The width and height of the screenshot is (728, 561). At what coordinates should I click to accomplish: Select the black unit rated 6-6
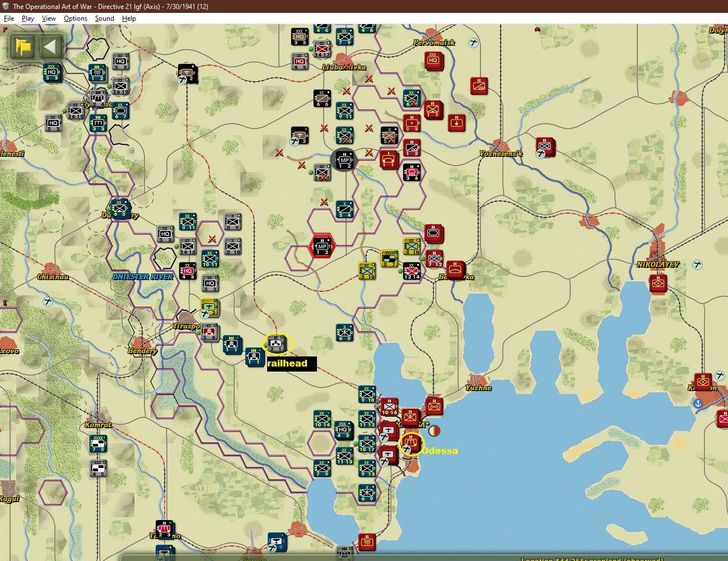[322, 98]
